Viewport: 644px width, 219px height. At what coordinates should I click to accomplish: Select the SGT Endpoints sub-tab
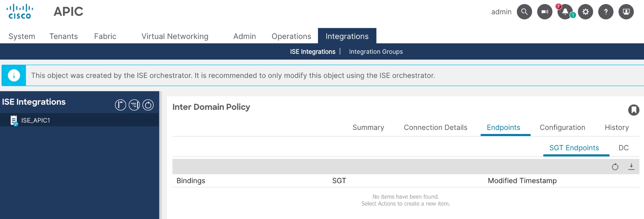click(574, 148)
